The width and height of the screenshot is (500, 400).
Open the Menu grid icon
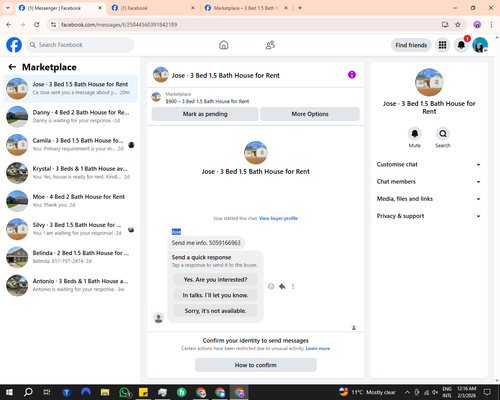pyautogui.click(x=442, y=45)
